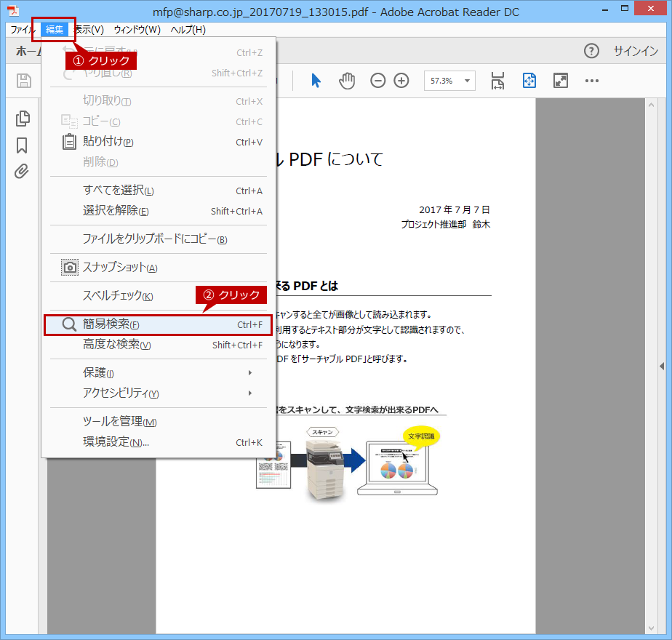Click the help question mark icon
Screen dimensions: 672x640
pyautogui.click(x=591, y=51)
